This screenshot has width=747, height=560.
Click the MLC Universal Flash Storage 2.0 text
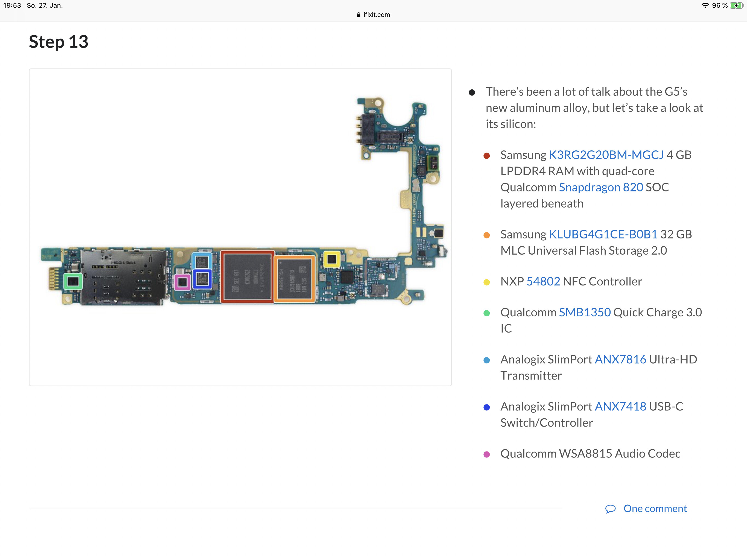583,251
